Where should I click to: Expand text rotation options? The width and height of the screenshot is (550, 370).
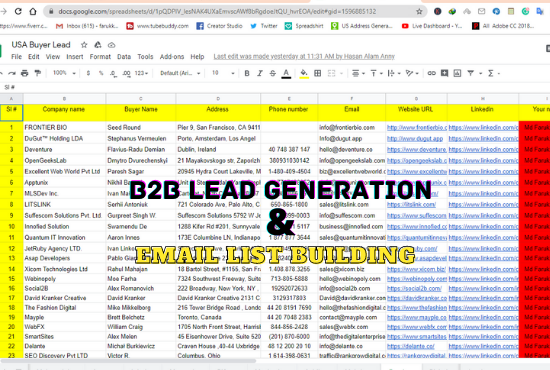tap(417, 74)
